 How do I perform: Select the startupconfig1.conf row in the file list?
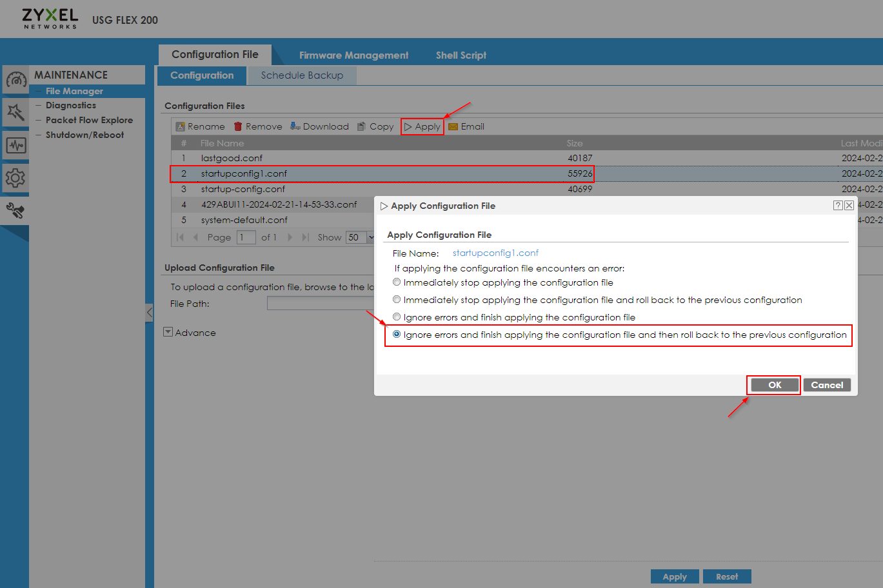coord(290,173)
